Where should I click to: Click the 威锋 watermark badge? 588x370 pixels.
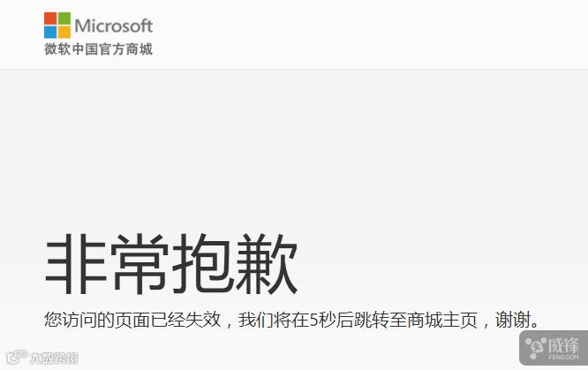point(554,348)
